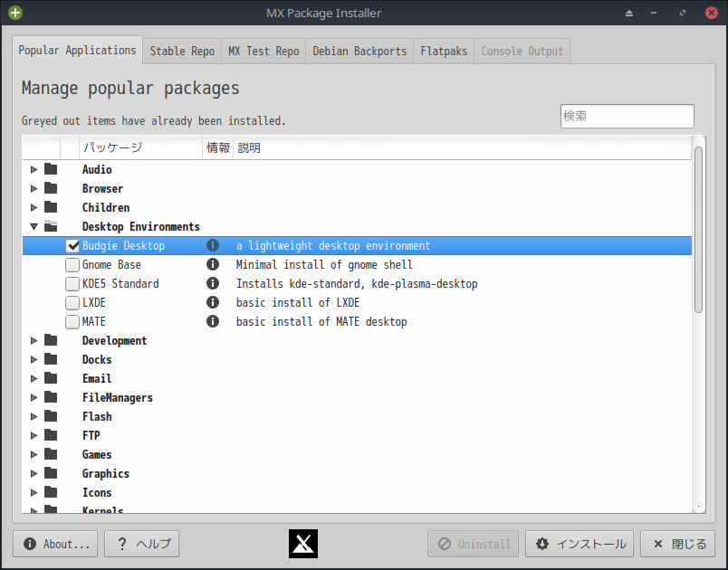The width and height of the screenshot is (728, 570).
Task: Show info for the LXDE package
Action: [x=213, y=302]
